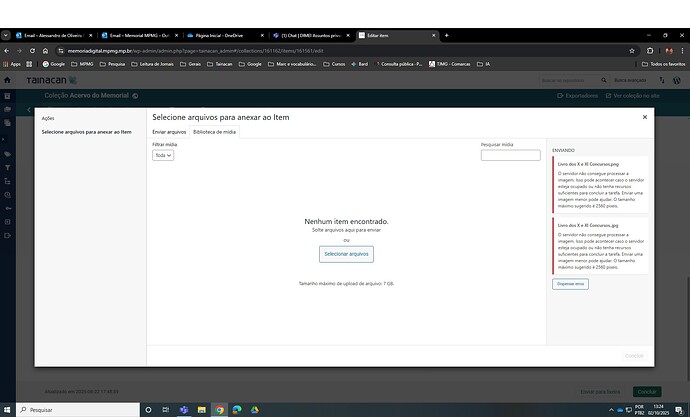Click the Dispensar erros button
The height and width of the screenshot is (417, 690).
[570, 284]
